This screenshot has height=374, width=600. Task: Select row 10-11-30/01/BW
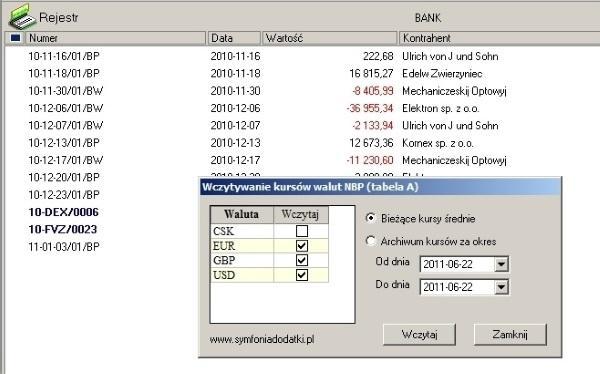click(x=66, y=91)
